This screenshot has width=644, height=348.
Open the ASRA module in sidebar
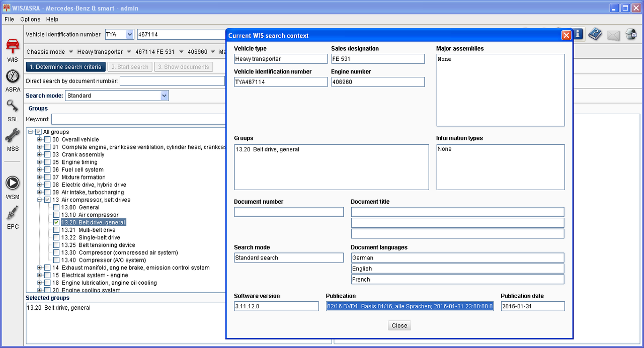(13, 80)
